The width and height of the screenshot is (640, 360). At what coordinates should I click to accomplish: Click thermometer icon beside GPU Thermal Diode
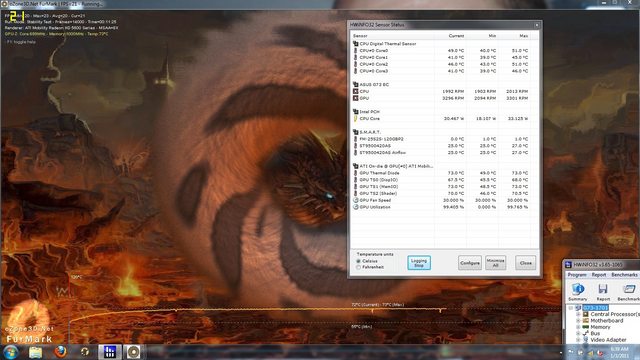(x=356, y=173)
